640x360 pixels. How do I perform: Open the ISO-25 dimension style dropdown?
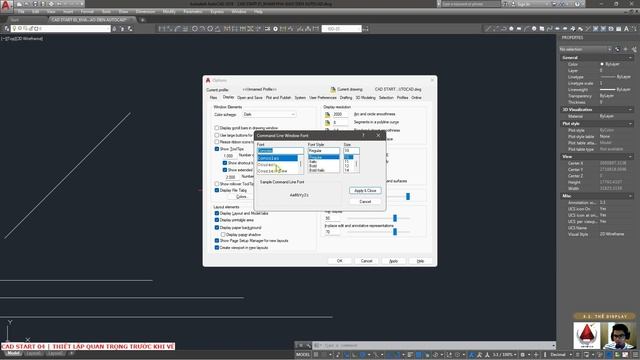[342, 29]
